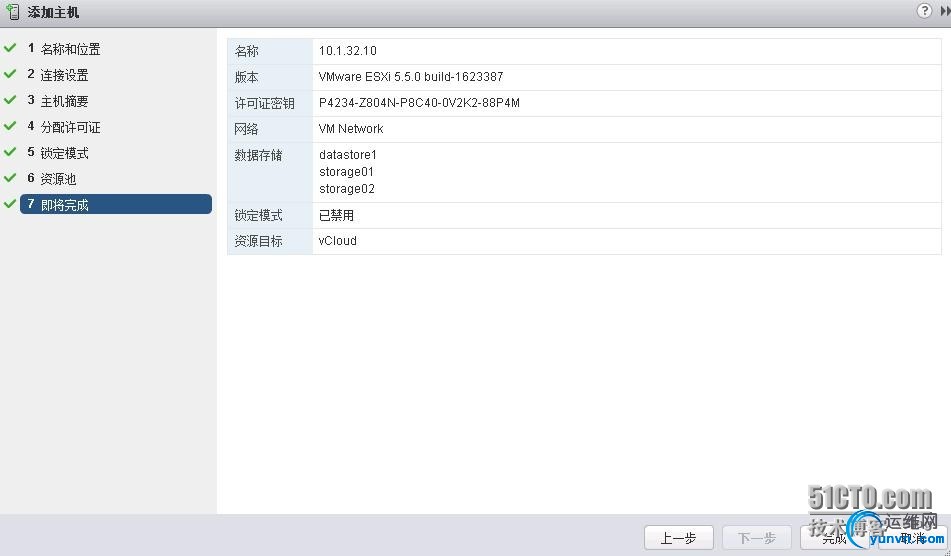Go to step 5 锁定模式
The height and width of the screenshot is (556, 951).
click(x=58, y=153)
